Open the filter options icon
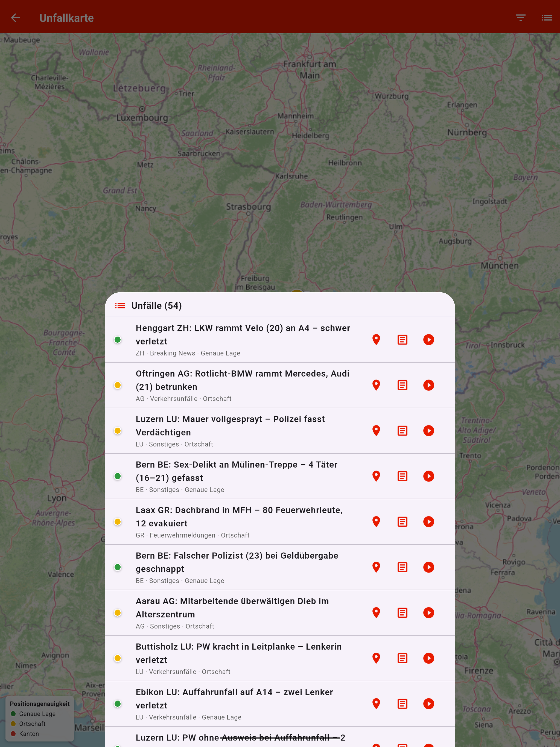The height and width of the screenshot is (747, 560). [x=520, y=17]
